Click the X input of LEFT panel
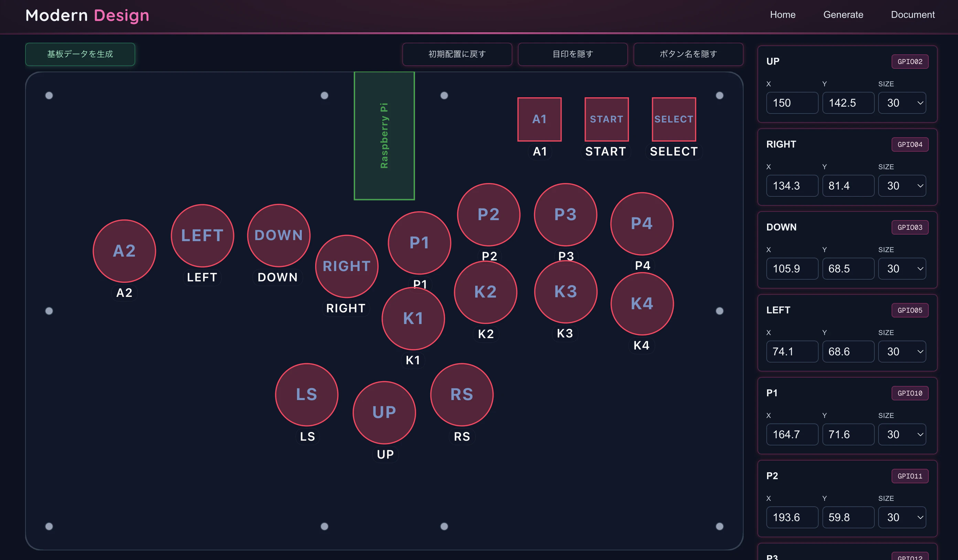 [x=792, y=352]
